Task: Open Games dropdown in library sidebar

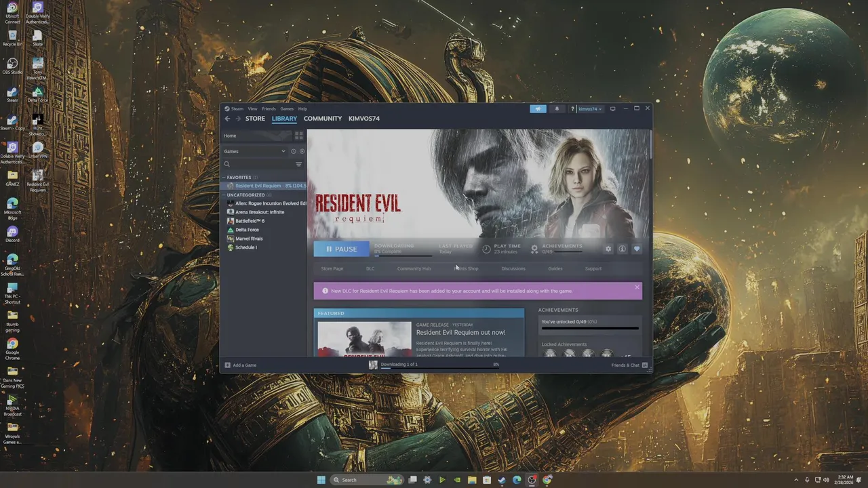Action: pos(255,151)
